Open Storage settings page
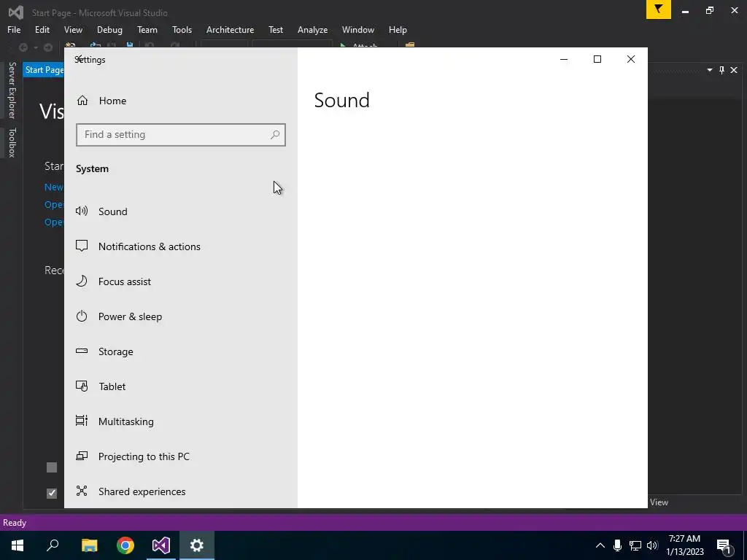The height and width of the screenshot is (560, 747). 181,351
